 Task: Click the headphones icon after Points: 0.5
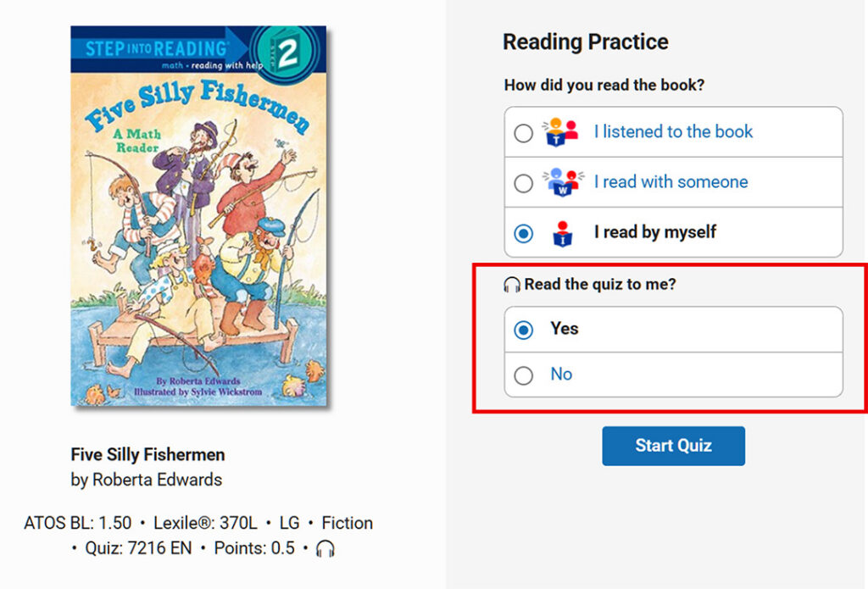coord(325,549)
